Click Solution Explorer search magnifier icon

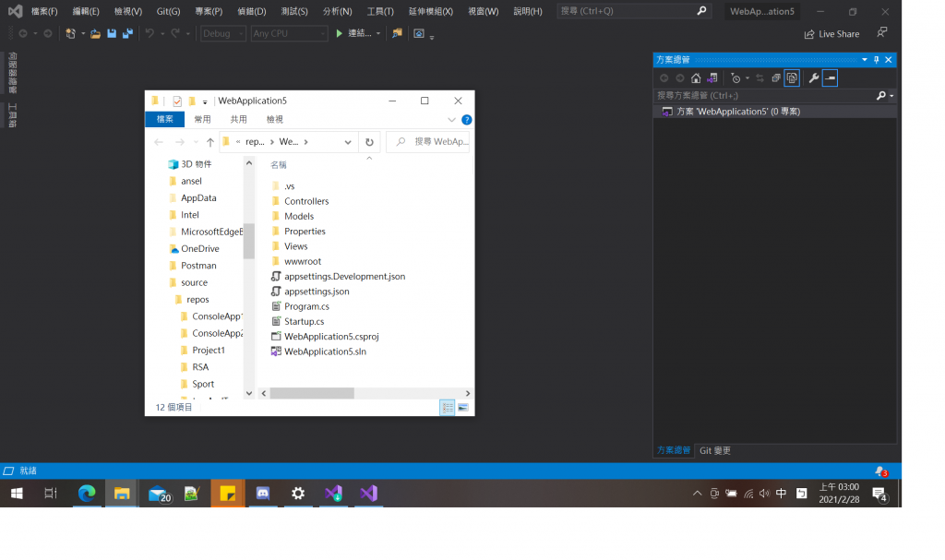coord(881,95)
